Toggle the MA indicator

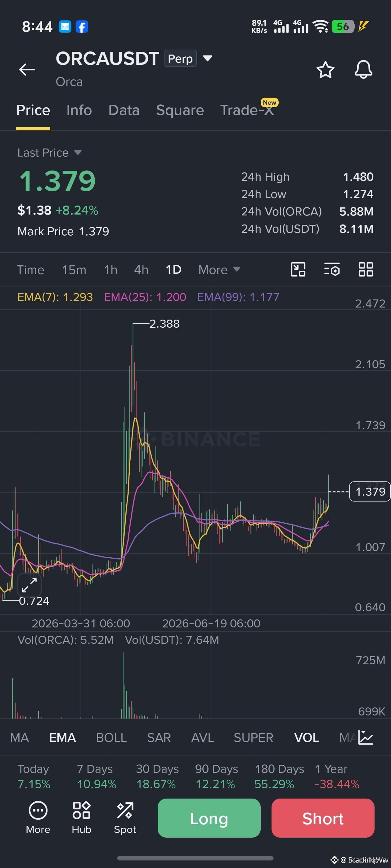coord(19,737)
